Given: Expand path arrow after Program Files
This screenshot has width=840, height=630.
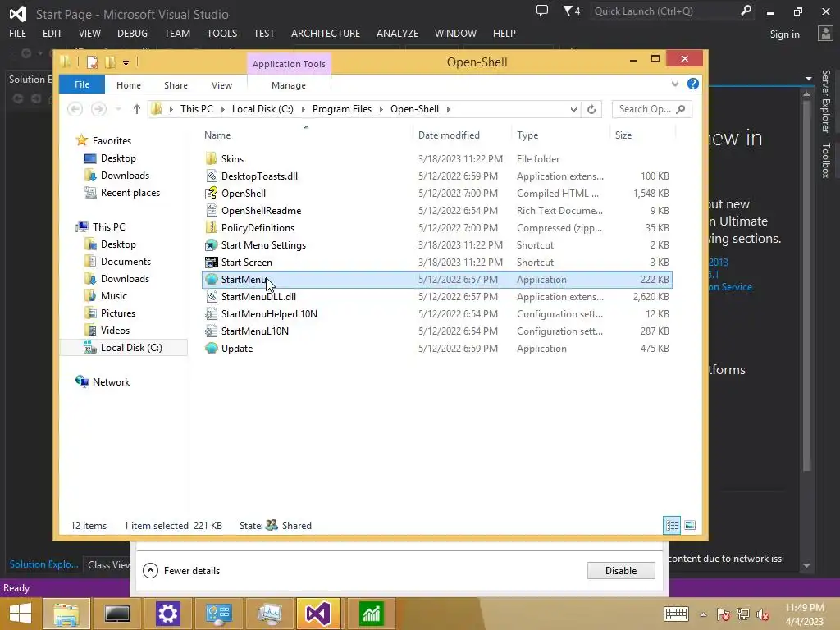Looking at the screenshot, I should (381, 109).
